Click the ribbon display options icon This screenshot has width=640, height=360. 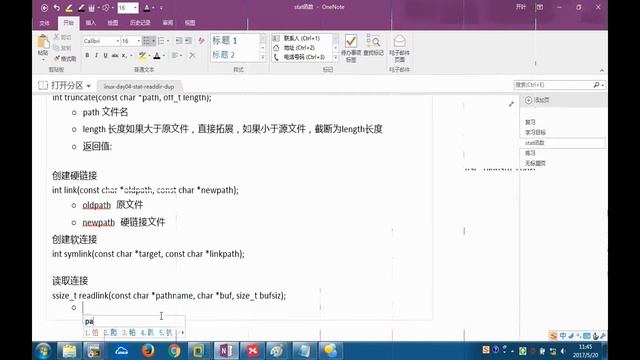pyautogui.click(x=540, y=7)
